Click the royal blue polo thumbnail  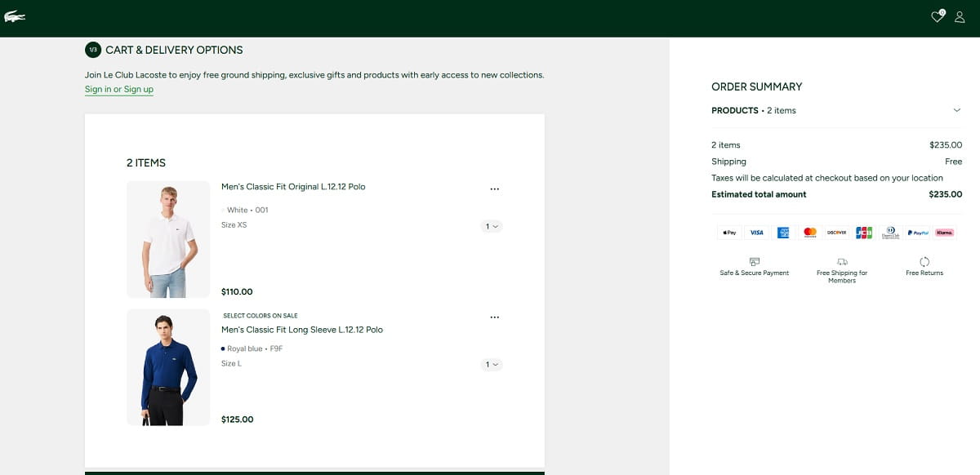pyautogui.click(x=168, y=367)
